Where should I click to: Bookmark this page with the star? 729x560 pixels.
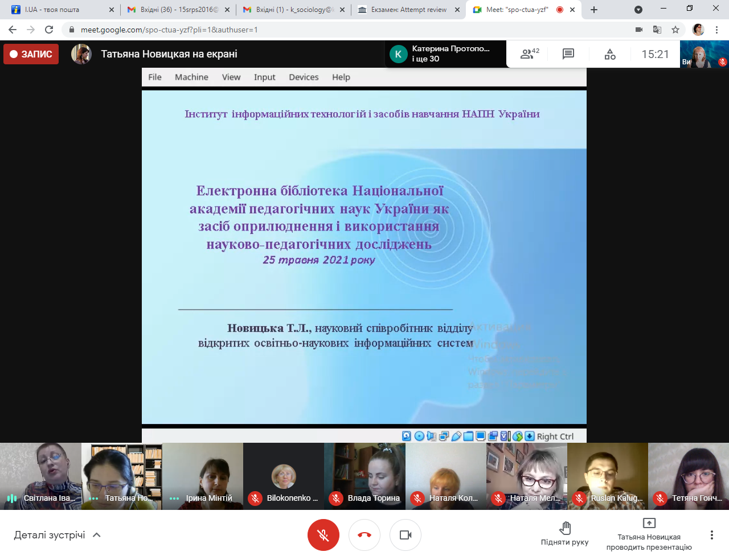coord(675,30)
